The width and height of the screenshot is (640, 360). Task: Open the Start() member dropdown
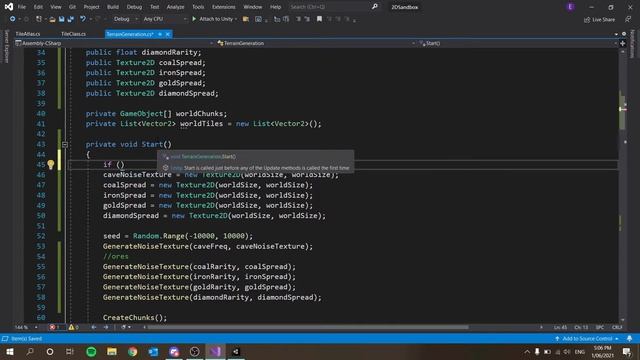pyautogui.click(x=518, y=43)
